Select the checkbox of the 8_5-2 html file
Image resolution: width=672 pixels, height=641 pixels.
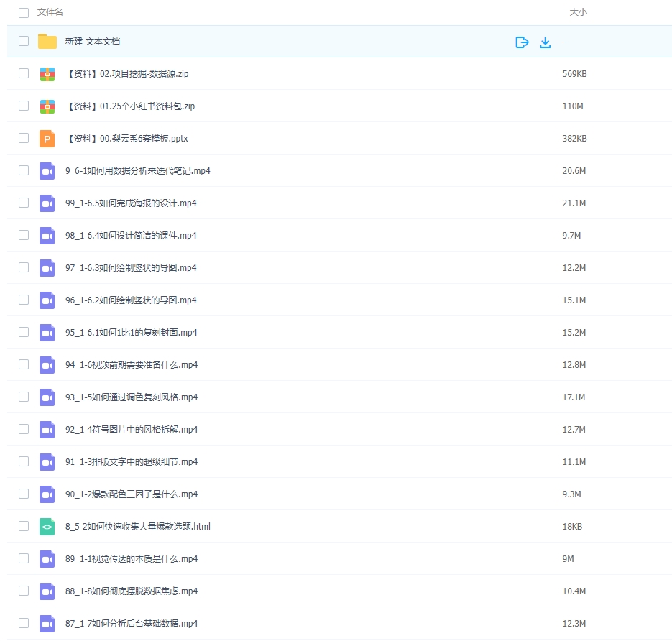click(24, 526)
